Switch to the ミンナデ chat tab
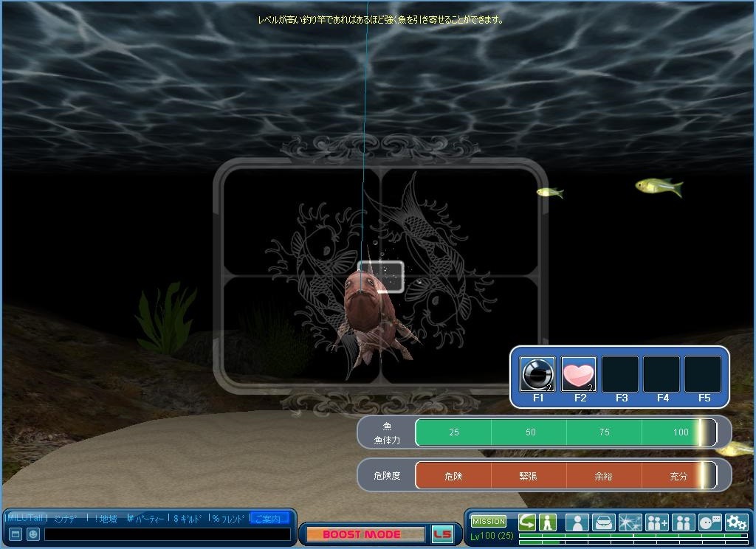The width and height of the screenshot is (756, 549). 66,519
